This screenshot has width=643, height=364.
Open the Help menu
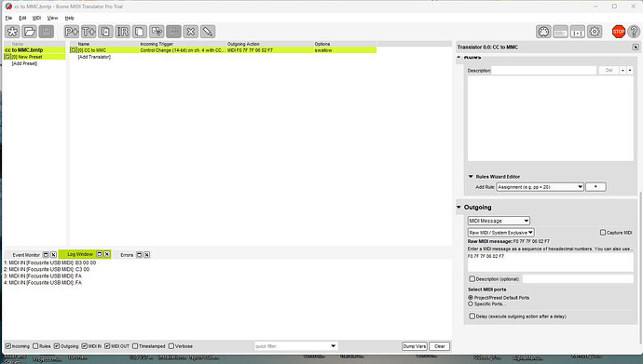[69, 18]
